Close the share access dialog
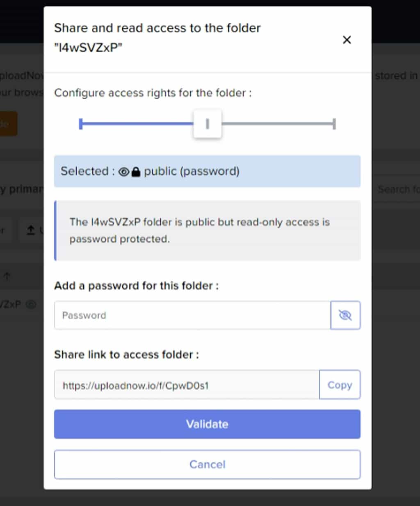Image resolution: width=420 pixels, height=506 pixels. [x=347, y=40]
